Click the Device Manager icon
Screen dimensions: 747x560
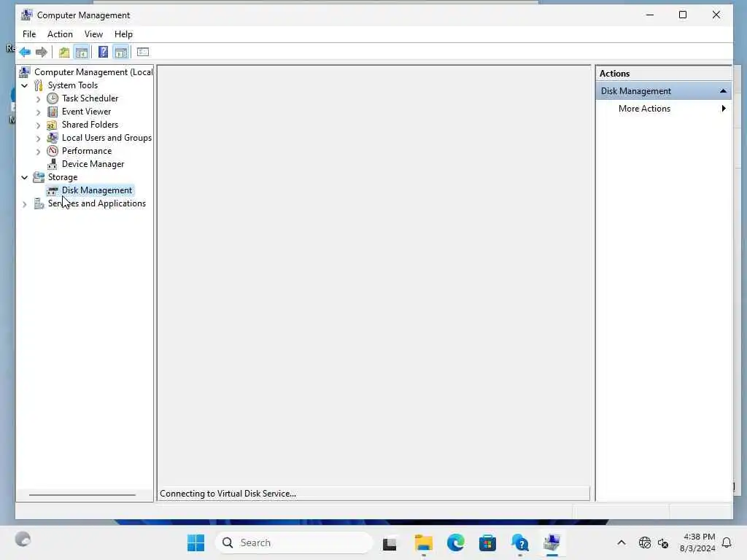coord(53,164)
